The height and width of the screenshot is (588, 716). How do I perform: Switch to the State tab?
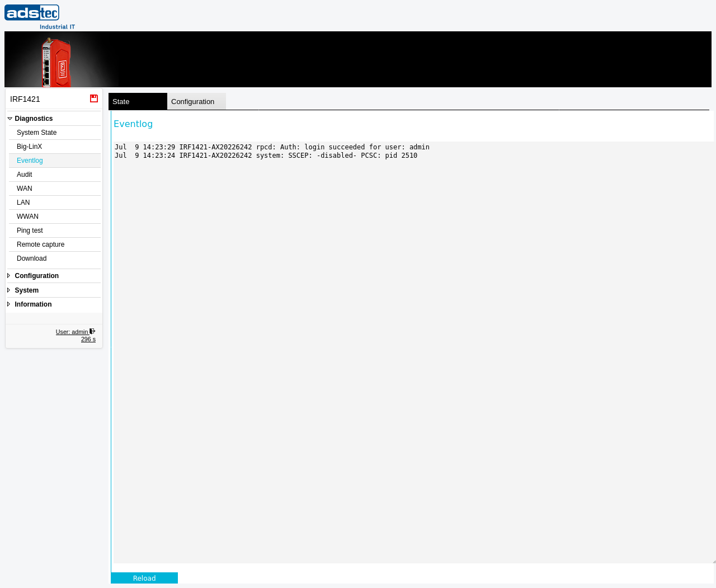(138, 101)
